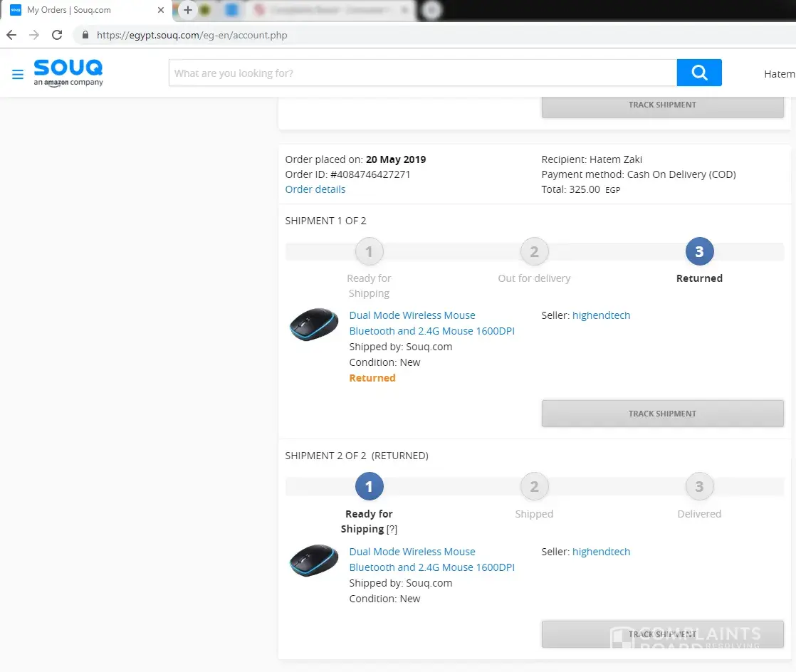The width and height of the screenshot is (796, 672).
Task: Open the hamburger menu next to the Souq logo
Action: coord(18,75)
